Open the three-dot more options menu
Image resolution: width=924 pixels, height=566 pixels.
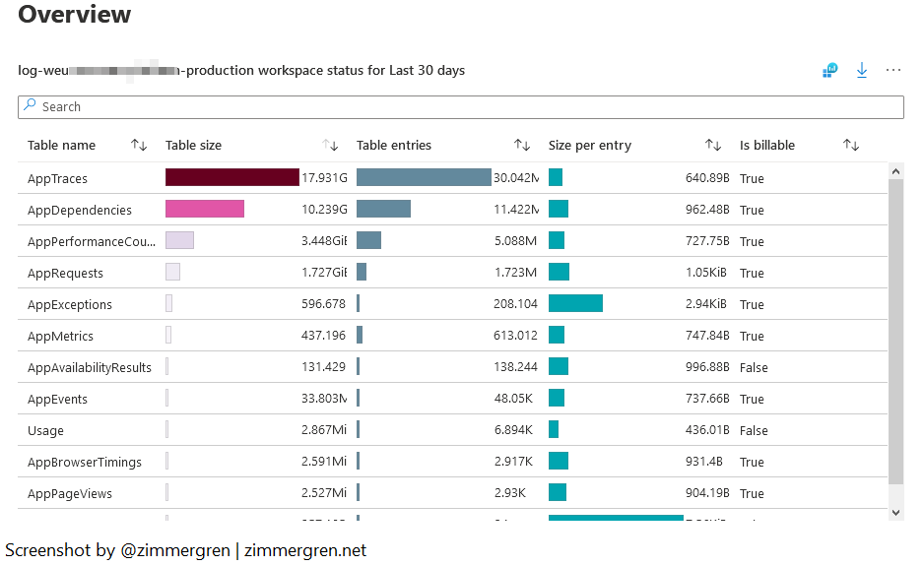[893, 70]
